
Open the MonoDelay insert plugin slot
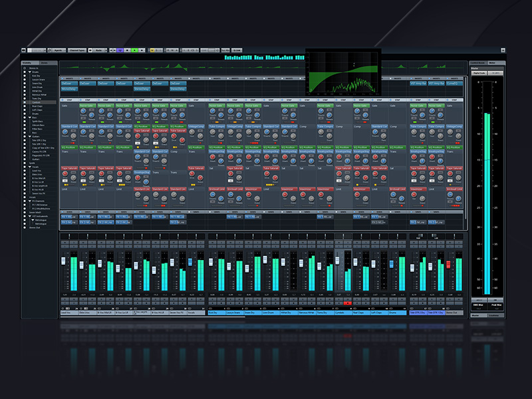click(69, 88)
